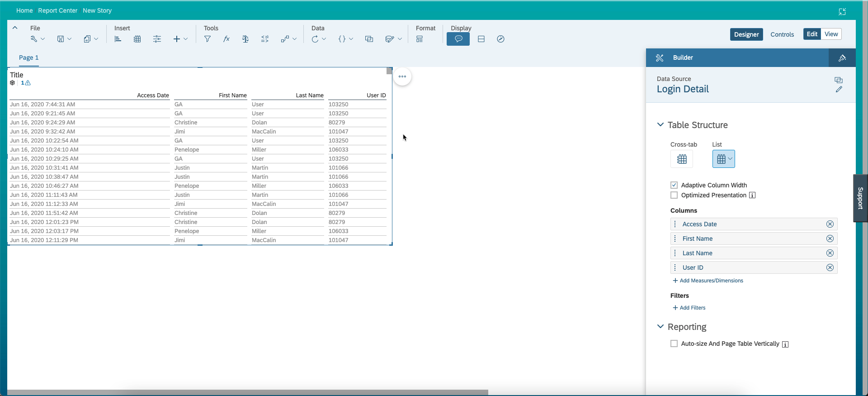Viewport: 868px width, 396px height.
Task: Click the split-panel Examine icon
Action: 481,39
